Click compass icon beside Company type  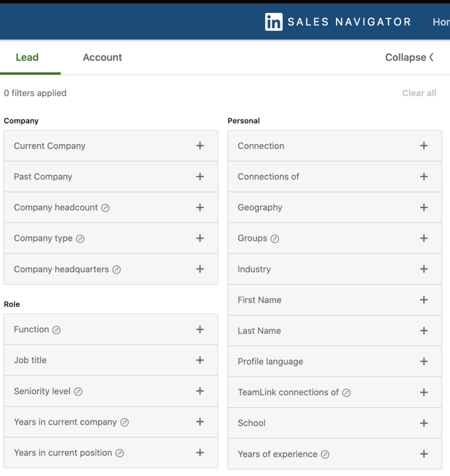[80, 239]
